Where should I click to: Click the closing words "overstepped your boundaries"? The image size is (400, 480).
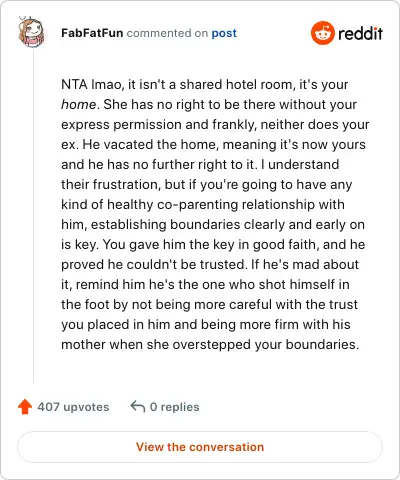[x=265, y=345]
